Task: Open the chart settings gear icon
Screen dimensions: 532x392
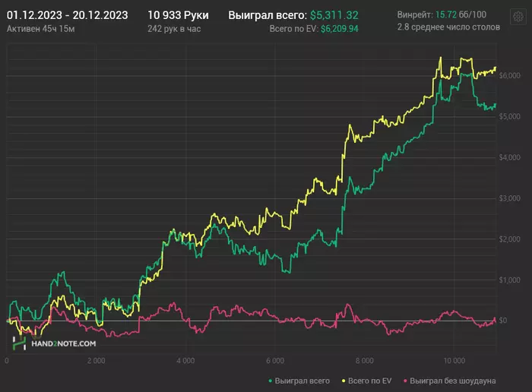Action: click(x=518, y=16)
